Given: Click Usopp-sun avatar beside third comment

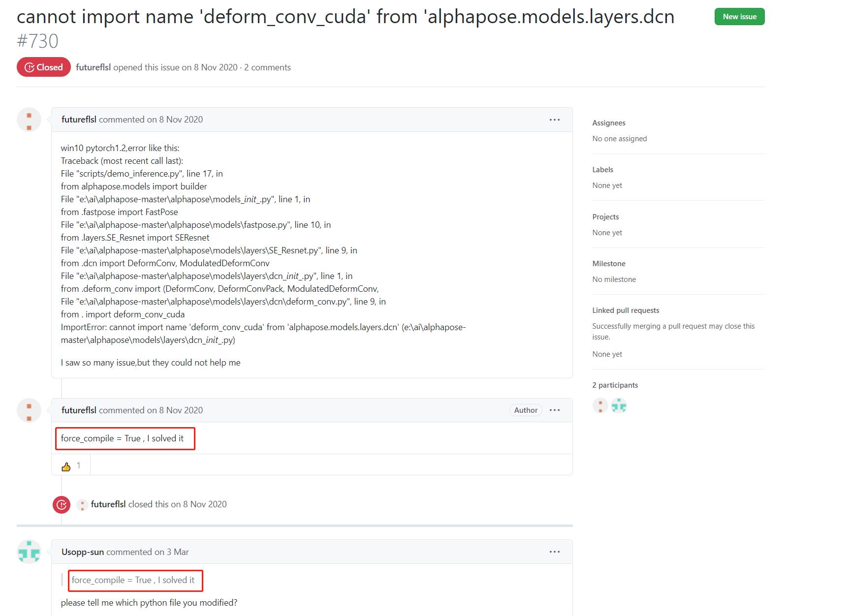Looking at the screenshot, I should [29, 552].
